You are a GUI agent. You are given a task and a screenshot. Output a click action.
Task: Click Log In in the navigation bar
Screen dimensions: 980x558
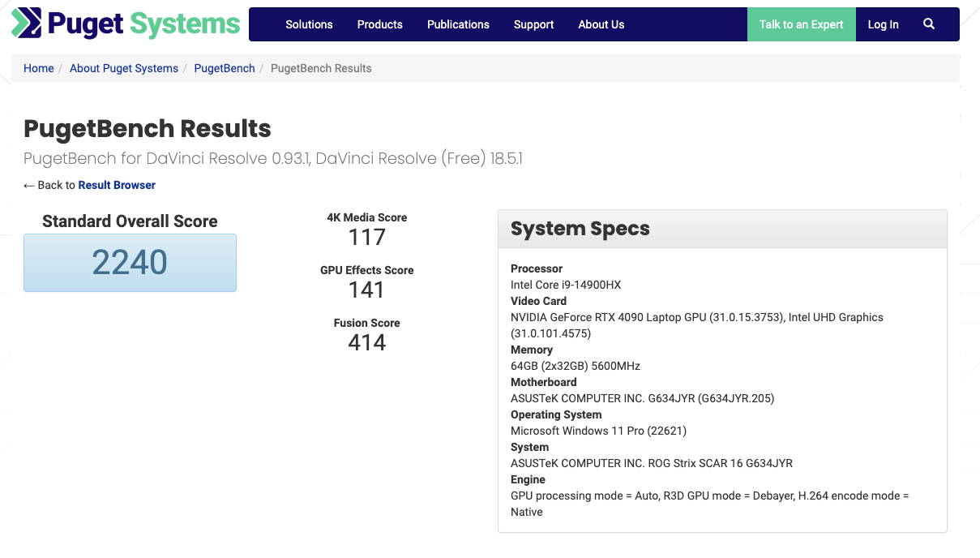pyautogui.click(x=883, y=24)
